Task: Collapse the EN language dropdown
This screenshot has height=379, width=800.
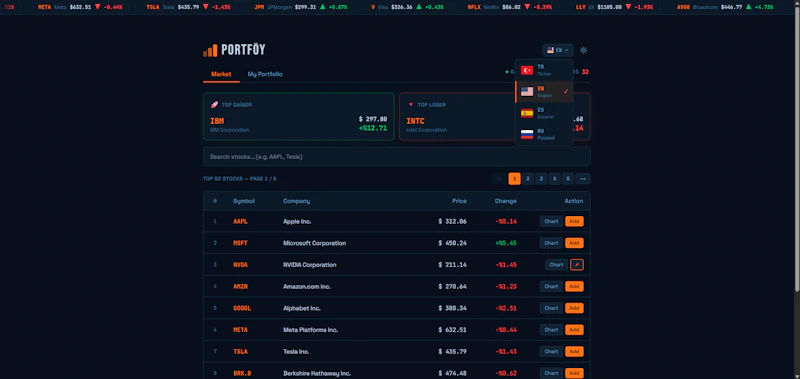Action: point(558,50)
